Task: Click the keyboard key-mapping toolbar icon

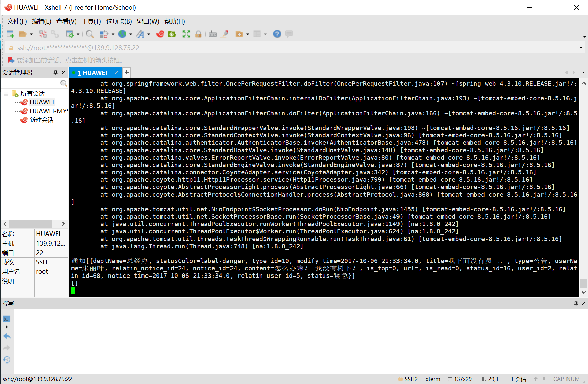Action: pos(213,34)
